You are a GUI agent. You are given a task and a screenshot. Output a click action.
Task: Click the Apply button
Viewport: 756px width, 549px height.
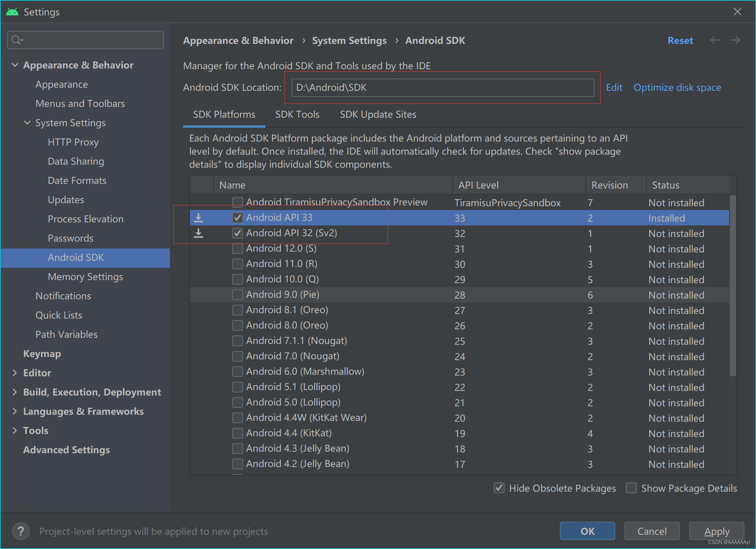click(x=716, y=531)
